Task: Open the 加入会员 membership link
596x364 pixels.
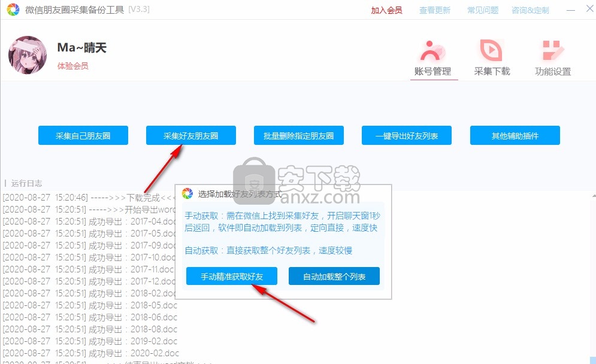Action: point(386,10)
